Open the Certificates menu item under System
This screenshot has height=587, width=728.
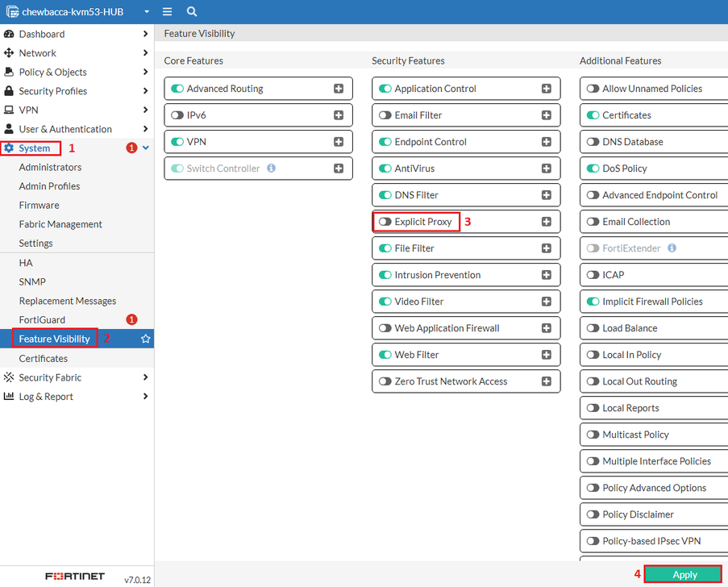tap(44, 359)
